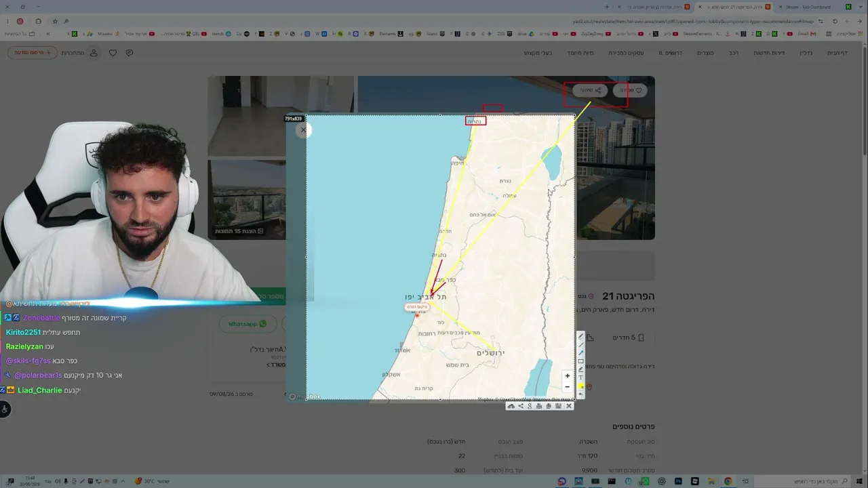
Task: Open the דרושים IL jobs menu item
Action: (x=671, y=53)
